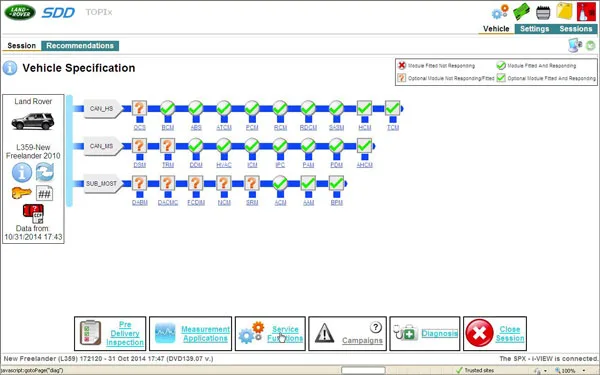
Task: Click the orange key icon
Action: tap(21, 193)
